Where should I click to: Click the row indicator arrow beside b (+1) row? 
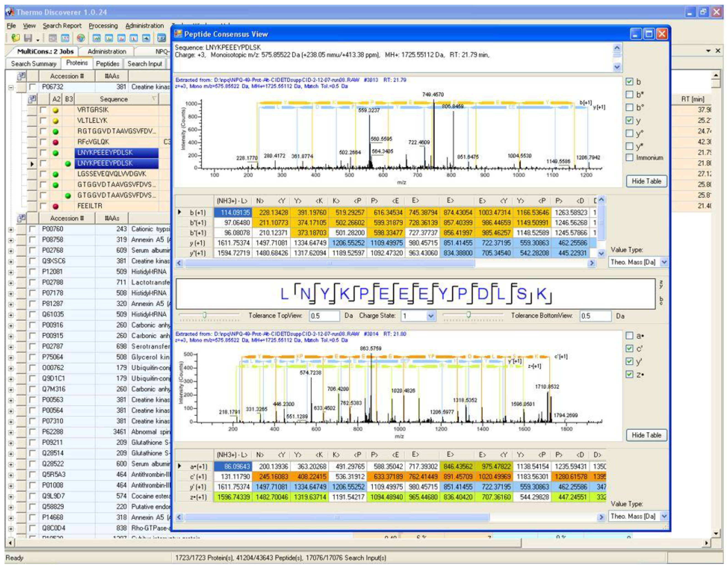(180, 212)
